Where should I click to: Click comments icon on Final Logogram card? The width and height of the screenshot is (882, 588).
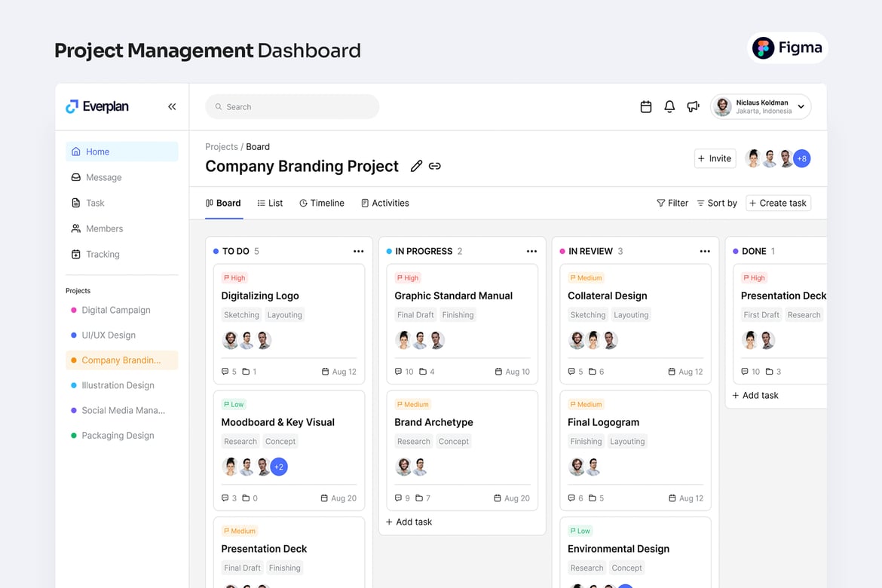tap(571, 498)
